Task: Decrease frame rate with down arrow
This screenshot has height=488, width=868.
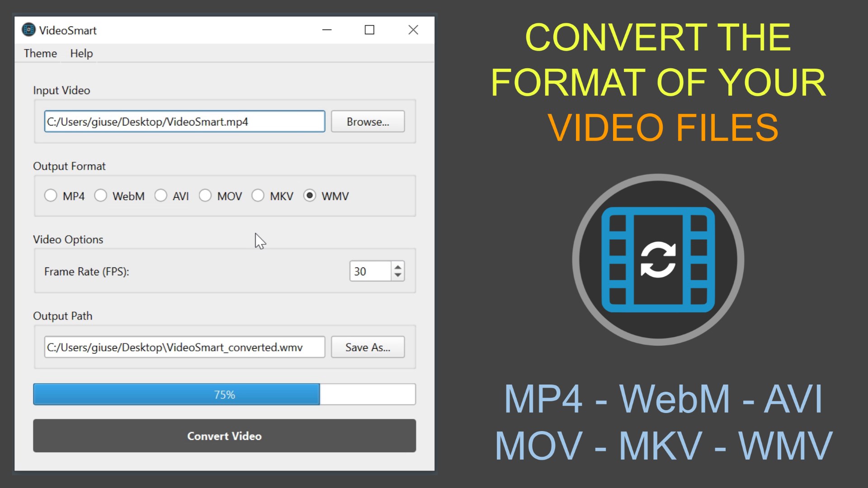Action: tap(398, 275)
